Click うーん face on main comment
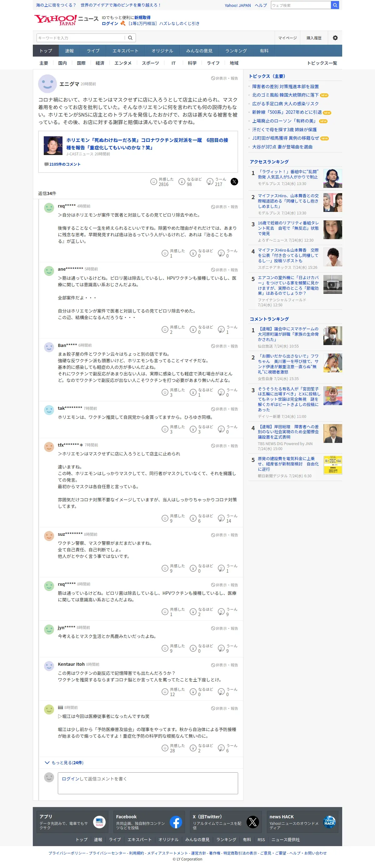The image size is (375, 868). point(210,182)
